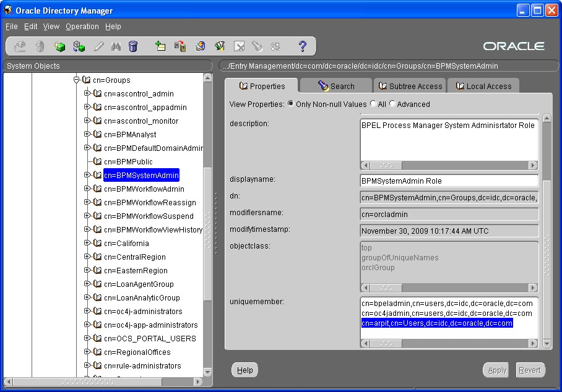Click the two-servers red-arrow toolbar icon
This screenshot has height=392, width=562.
pos(180,46)
